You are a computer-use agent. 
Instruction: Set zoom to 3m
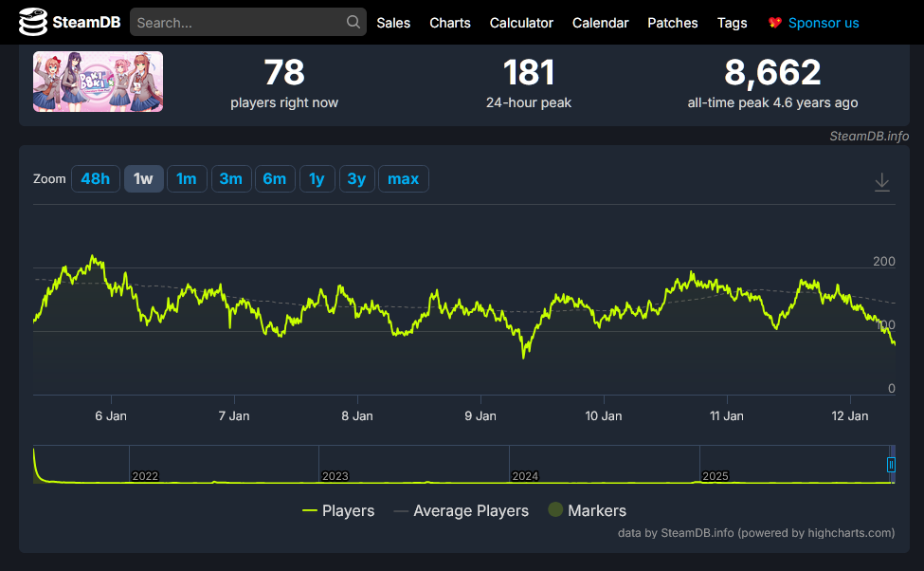231,178
